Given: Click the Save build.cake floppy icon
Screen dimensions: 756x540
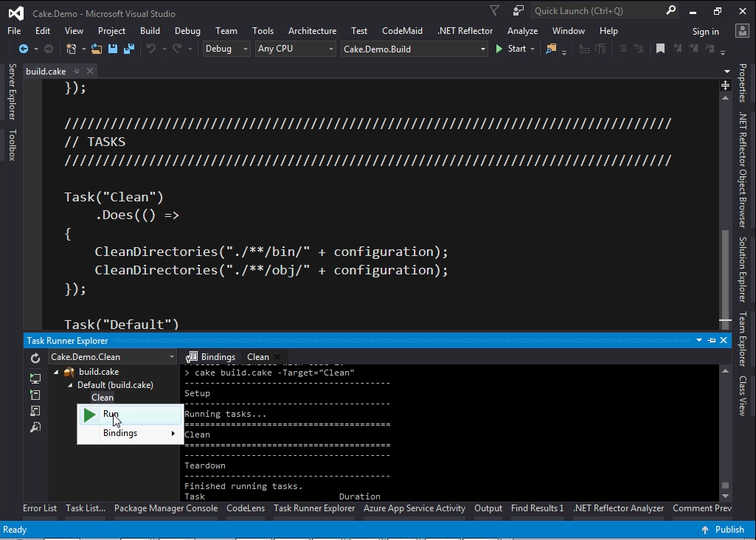Looking at the screenshot, I should click(x=113, y=49).
